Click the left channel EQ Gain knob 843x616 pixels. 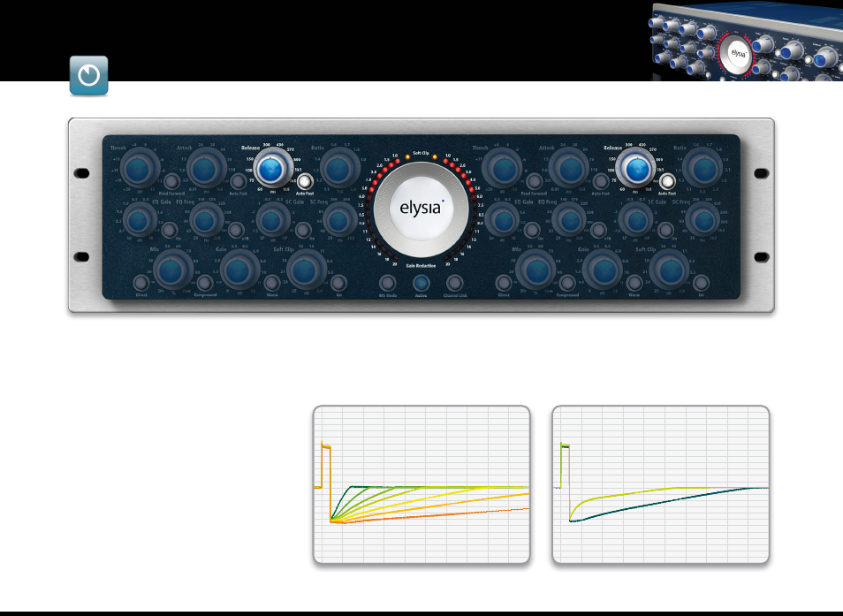(139, 220)
